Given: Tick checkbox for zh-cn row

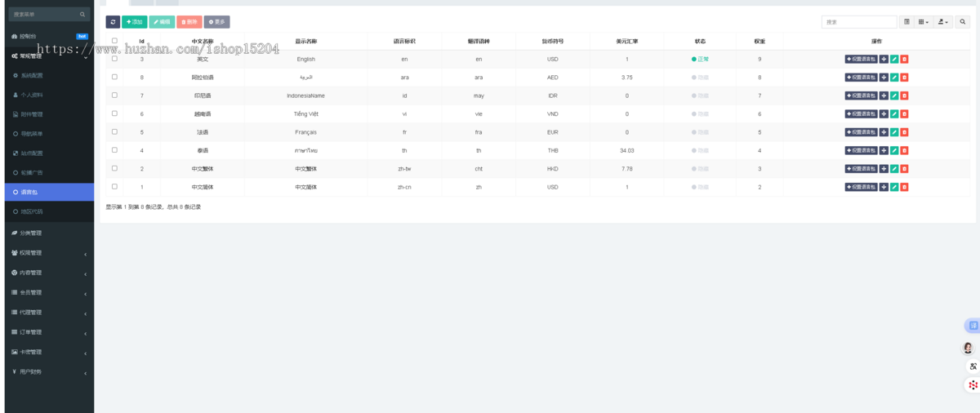Looking at the screenshot, I should pos(114,186).
